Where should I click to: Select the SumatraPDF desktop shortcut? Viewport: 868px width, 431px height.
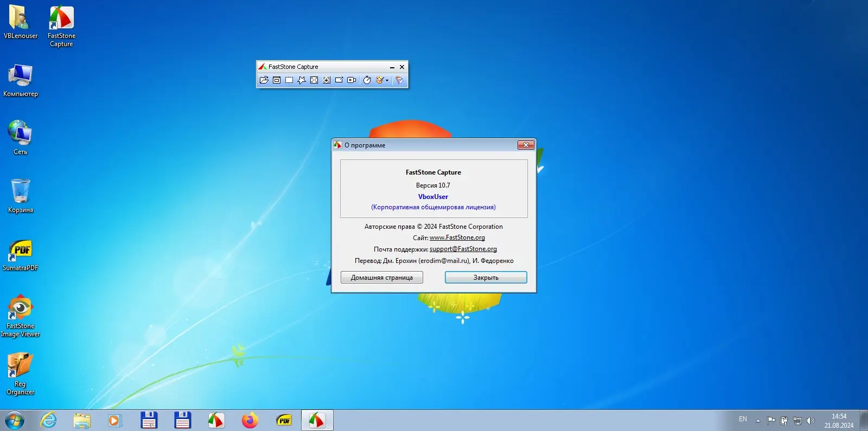point(21,255)
